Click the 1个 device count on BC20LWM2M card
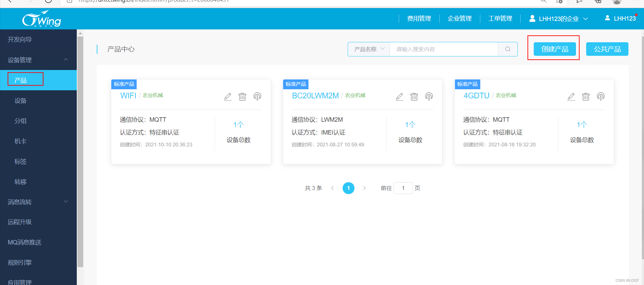Image resolution: width=644 pixels, height=285 pixels. pos(410,125)
